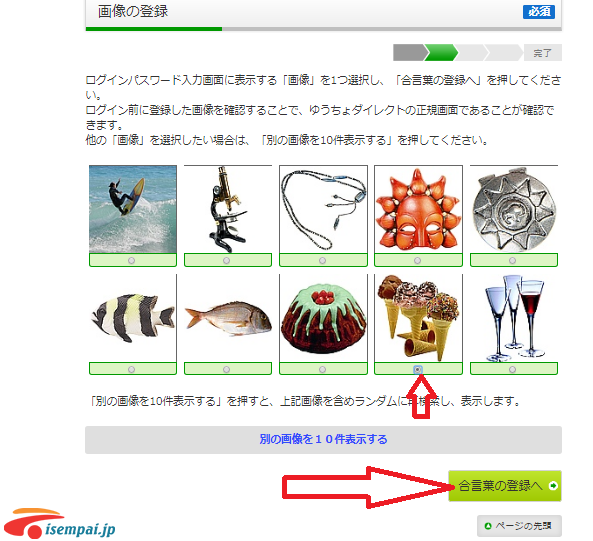Select the ice cream cones radio button
The width and height of the screenshot is (593, 541).
[418, 369]
